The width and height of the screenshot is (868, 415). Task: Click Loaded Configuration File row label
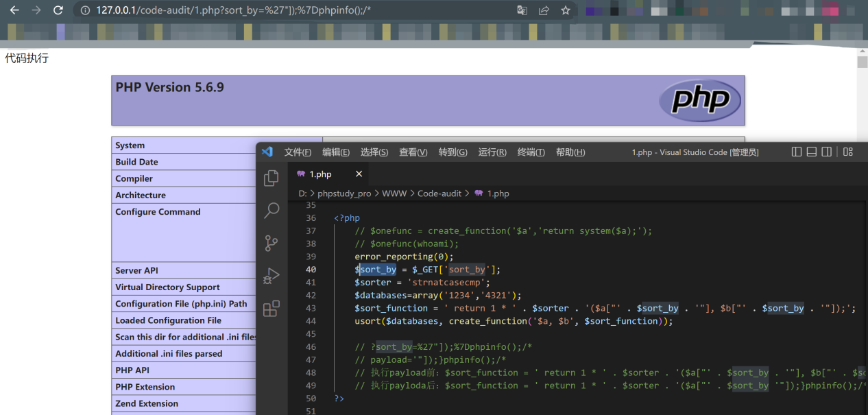(168, 320)
